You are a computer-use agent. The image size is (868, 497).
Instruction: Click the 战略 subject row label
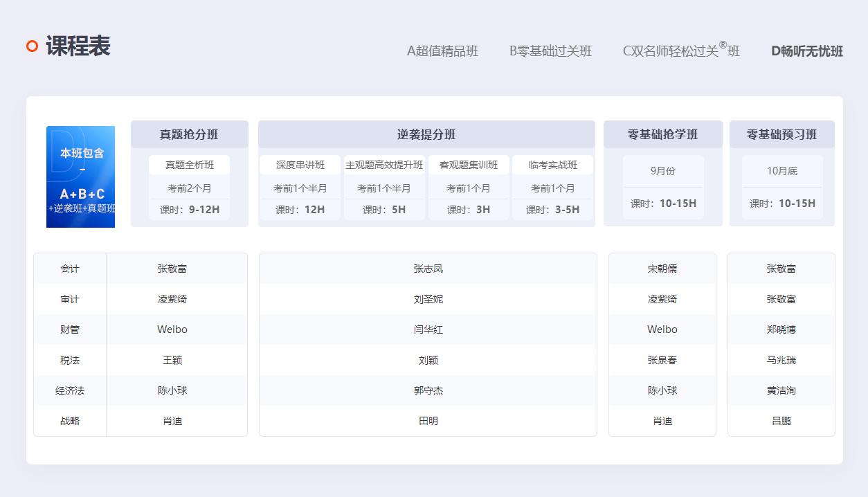[x=69, y=421]
